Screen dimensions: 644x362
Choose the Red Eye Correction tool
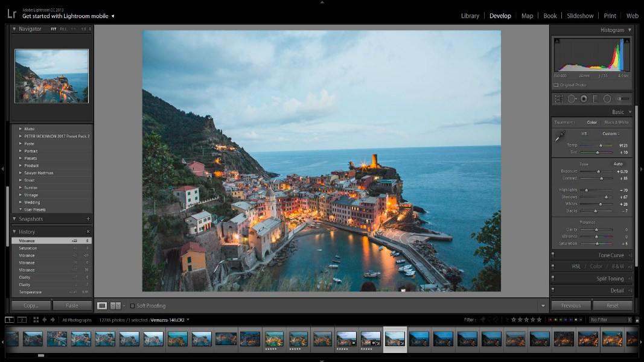[x=584, y=99]
